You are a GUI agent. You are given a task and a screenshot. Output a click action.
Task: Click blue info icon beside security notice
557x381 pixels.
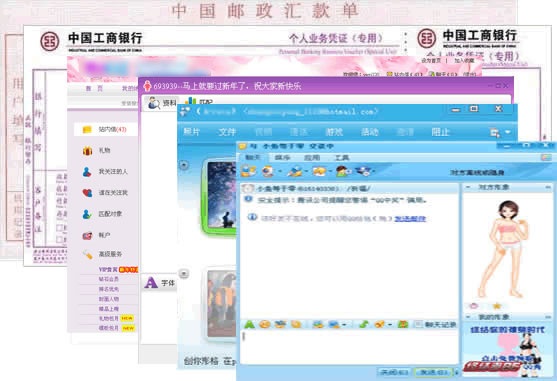(x=249, y=199)
